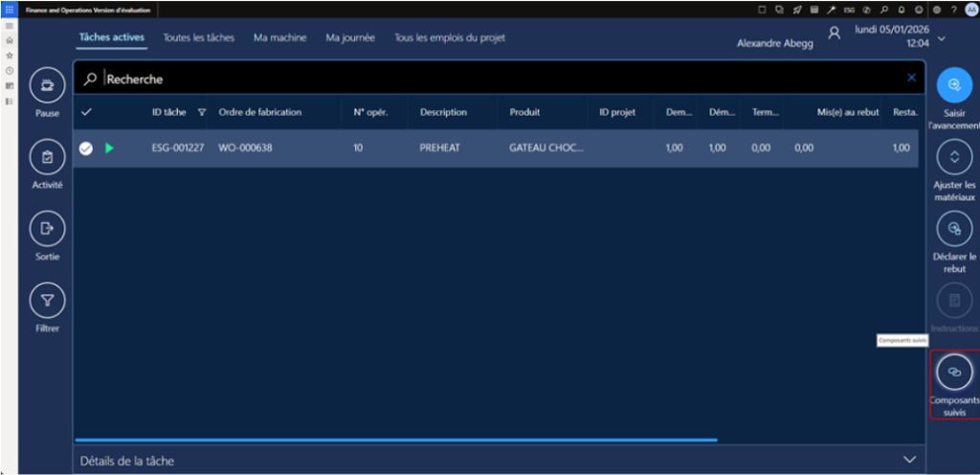Switch to the Ma machine tab

pyautogui.click(x=279, y=38)
